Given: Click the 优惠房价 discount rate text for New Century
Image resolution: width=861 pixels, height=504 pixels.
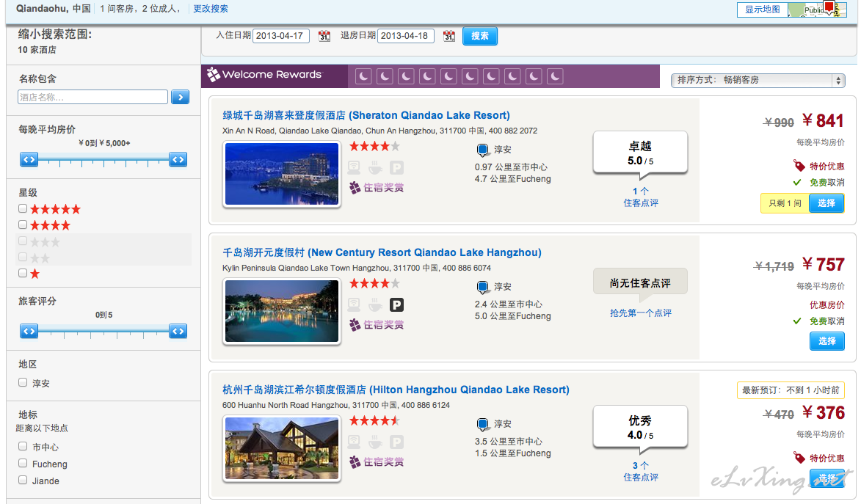Looking at the screenshot, I should point(827,304).
